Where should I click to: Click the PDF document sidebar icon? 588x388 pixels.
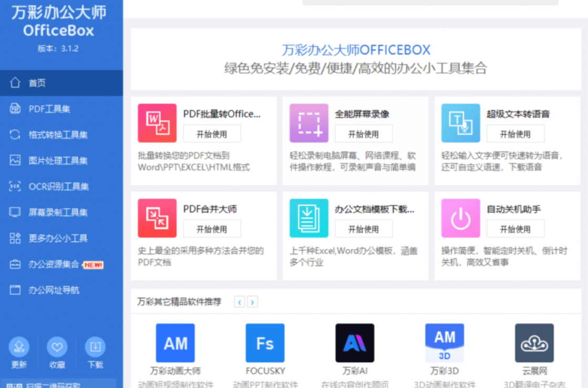(x=15, y=108)
